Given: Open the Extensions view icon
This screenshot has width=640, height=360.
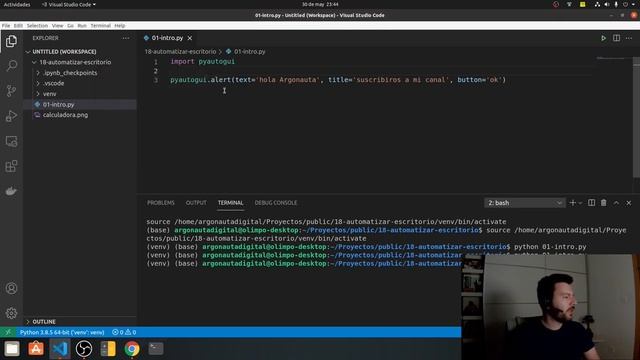Looking at the screenshot, I should coord(11,166).
